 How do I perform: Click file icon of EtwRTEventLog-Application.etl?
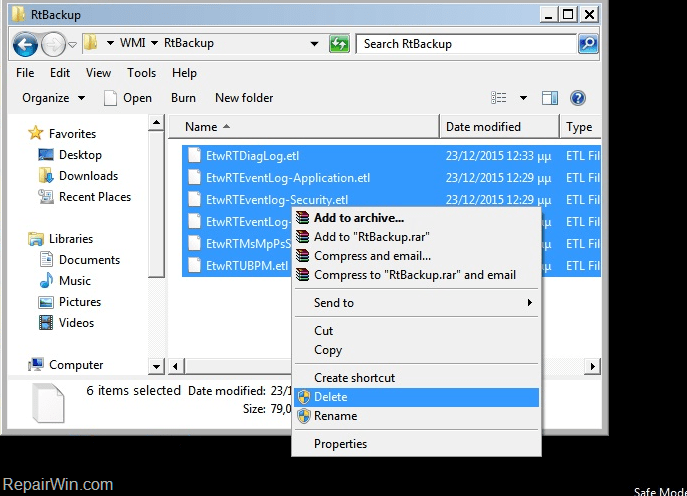(194, 178)
